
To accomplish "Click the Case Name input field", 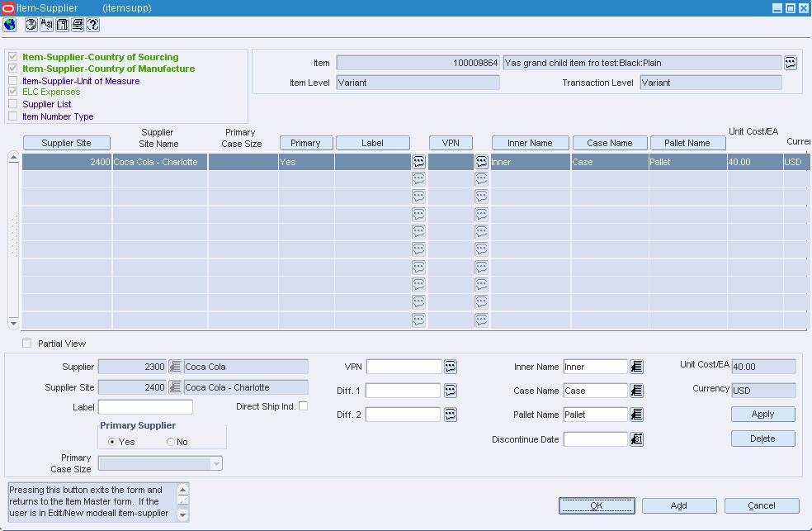I will (596, 391).
